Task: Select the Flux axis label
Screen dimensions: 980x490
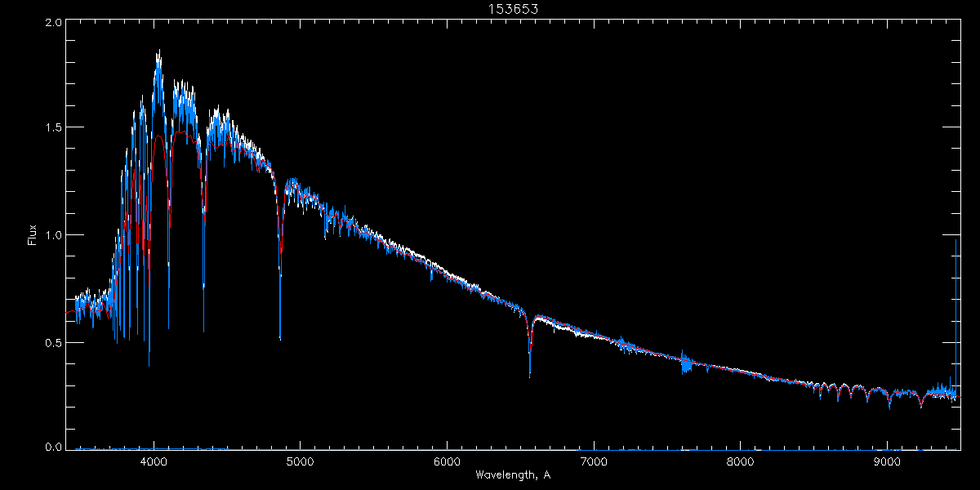Action: [x=32, y=234]
